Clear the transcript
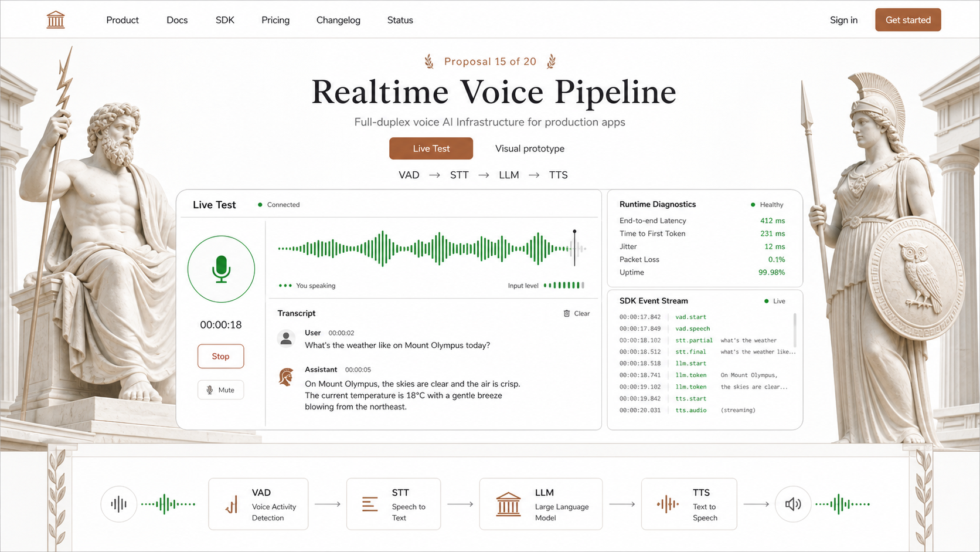 (x=577, y=313)
